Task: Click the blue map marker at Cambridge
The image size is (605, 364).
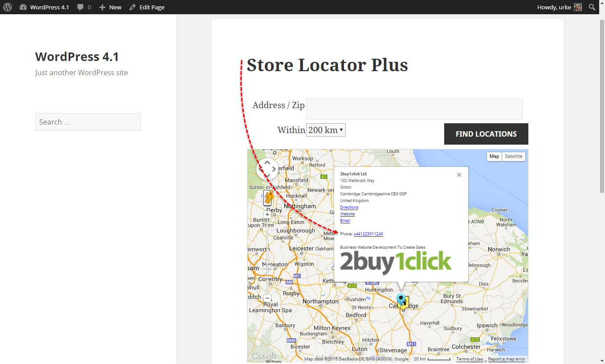Action: 401,299
